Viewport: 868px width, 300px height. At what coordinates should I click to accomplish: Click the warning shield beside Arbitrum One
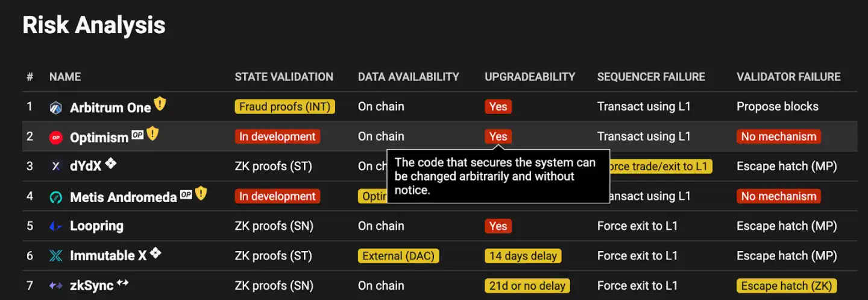[160, 104]
